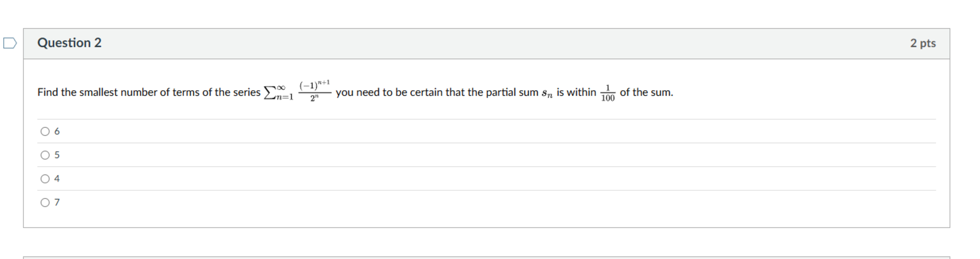Select the answer option 6

pyautogui.click(x=44, y=131)
